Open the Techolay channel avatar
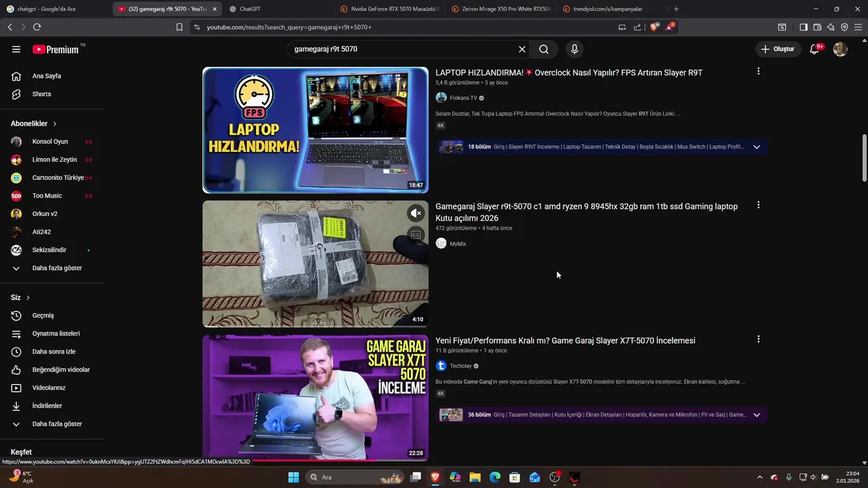 point(441,365)
